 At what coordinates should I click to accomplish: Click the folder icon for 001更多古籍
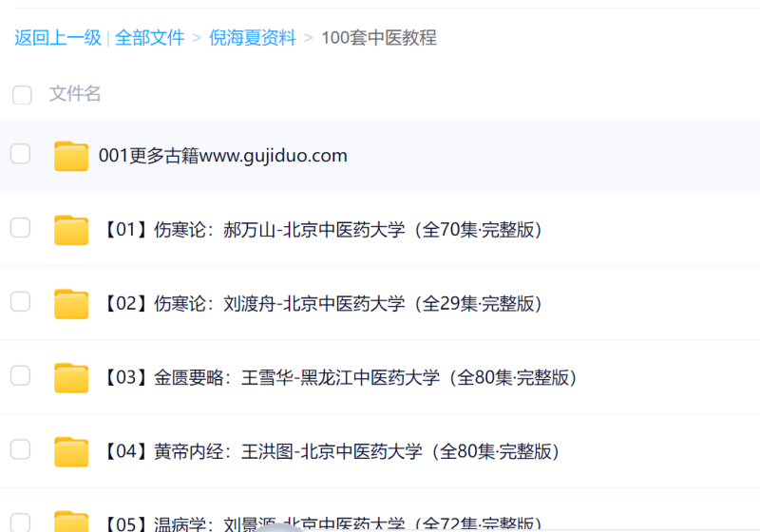(x=71, y=156)
